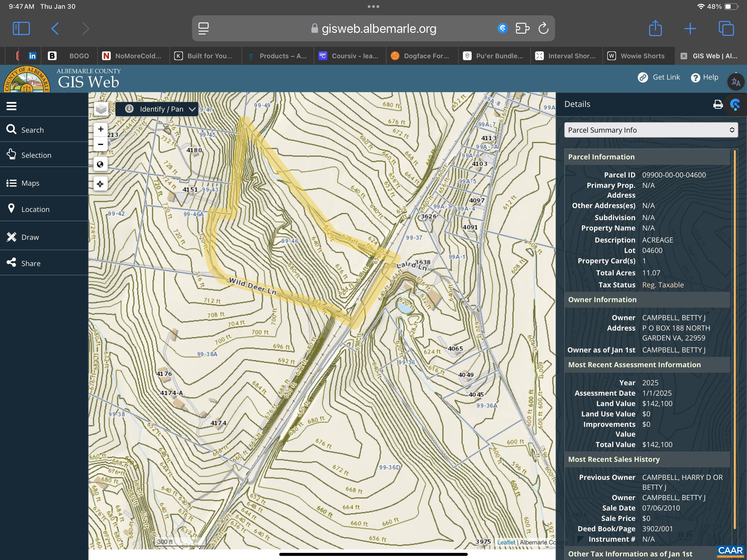Image resolution: width=747 pixels, height=560 pixels.
Task: Zoom out on the map
Action: point(101,144)
